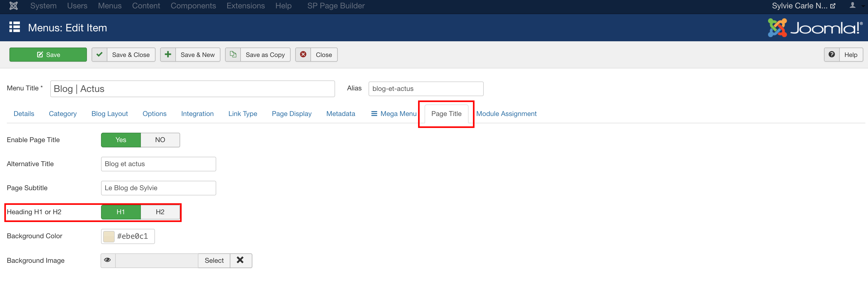Click the green plus icon for Save & New

point(168,55)
